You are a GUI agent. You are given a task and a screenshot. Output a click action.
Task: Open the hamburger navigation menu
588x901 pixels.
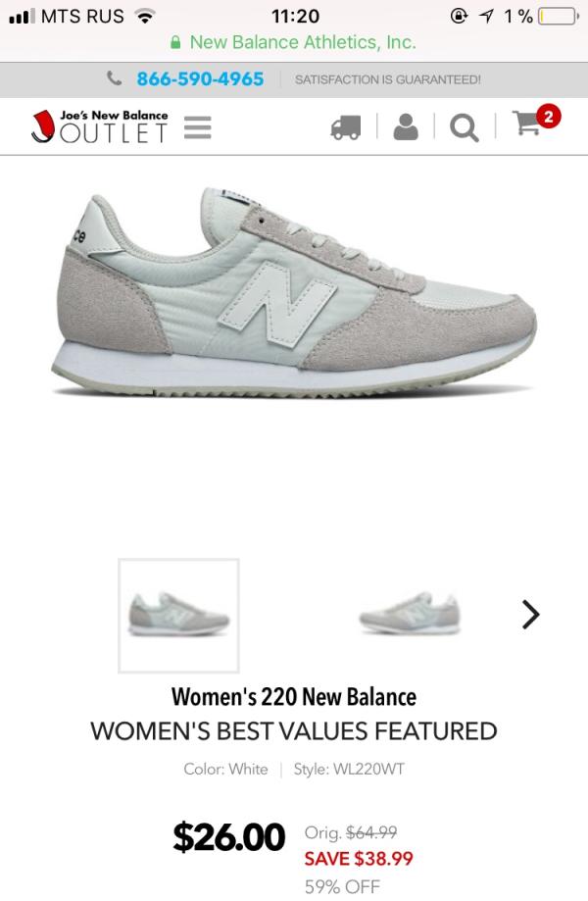(x=198, y=127)
